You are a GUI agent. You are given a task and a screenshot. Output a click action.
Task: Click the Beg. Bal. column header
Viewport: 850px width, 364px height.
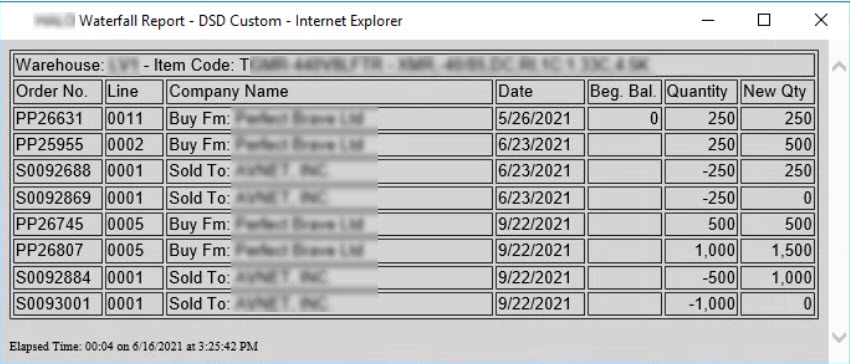click(x=624, y=92)
